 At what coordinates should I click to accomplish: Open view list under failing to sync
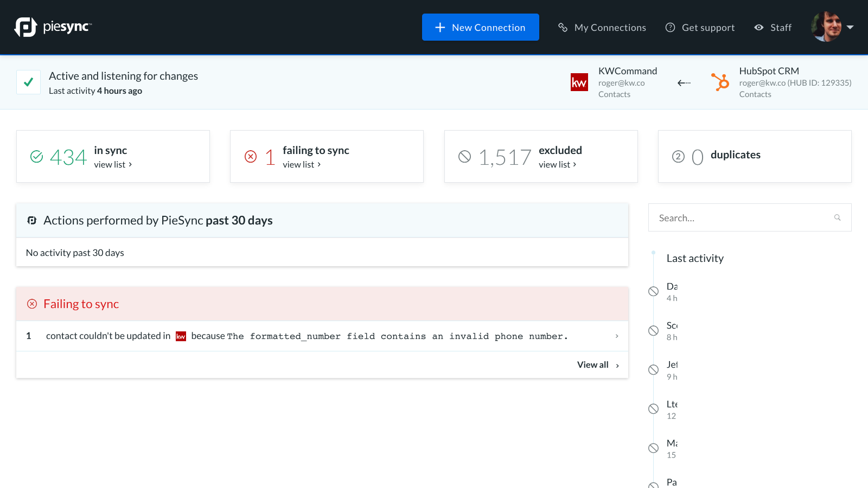point(302,164)
